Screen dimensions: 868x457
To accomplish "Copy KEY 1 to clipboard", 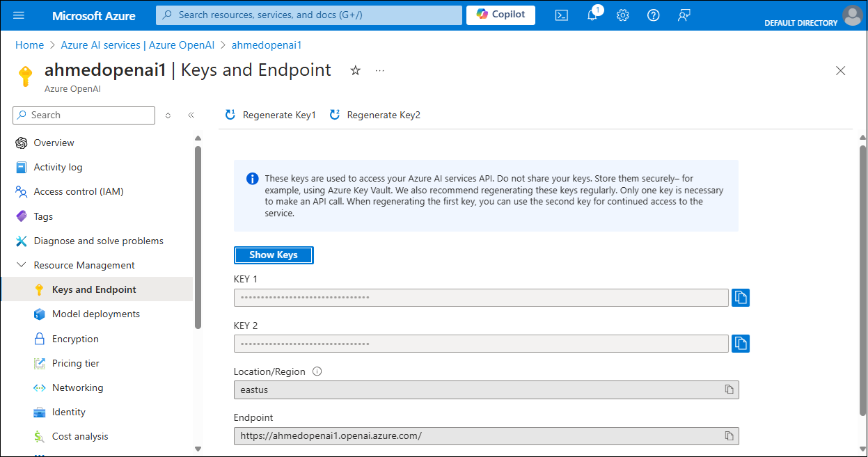I will (x=741, y=297).
